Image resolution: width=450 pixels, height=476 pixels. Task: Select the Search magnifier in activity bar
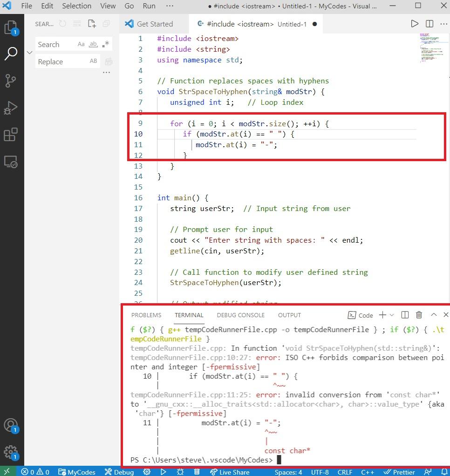click(11, 54)
